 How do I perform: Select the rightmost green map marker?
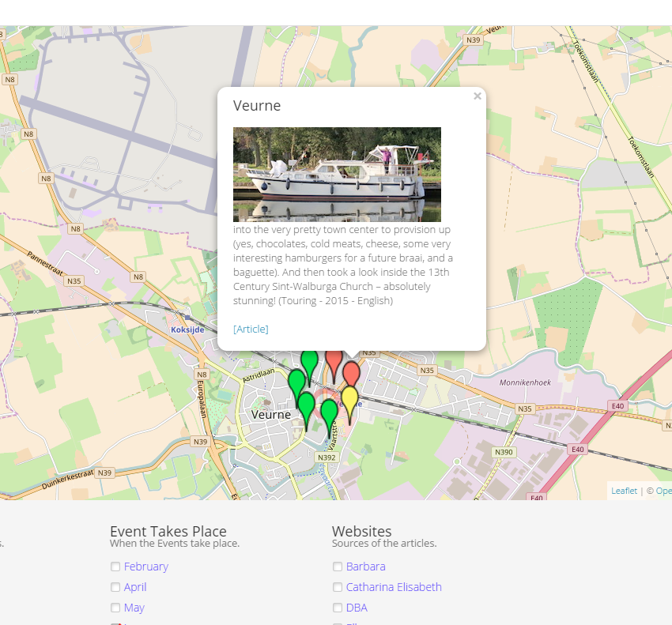point(328,412)
